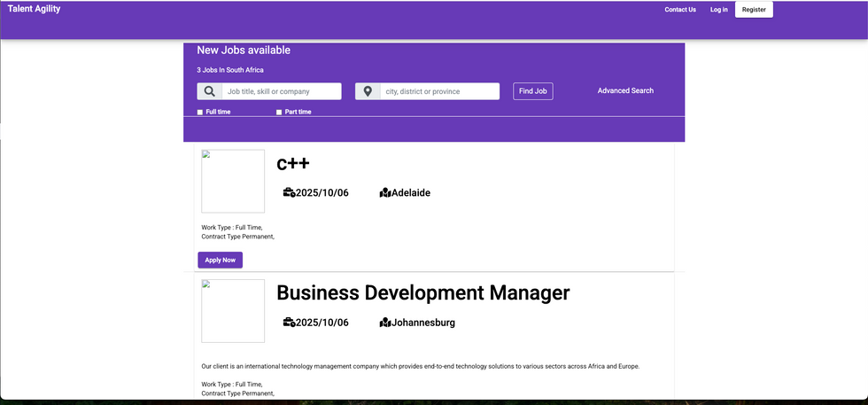Click the Business Development Manager logo thumbnail
868x405 pixels.
[233, 311]
